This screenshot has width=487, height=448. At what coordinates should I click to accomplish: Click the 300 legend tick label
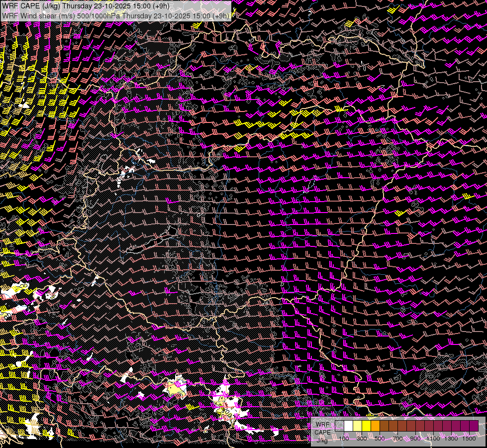(x=362, y=439)
